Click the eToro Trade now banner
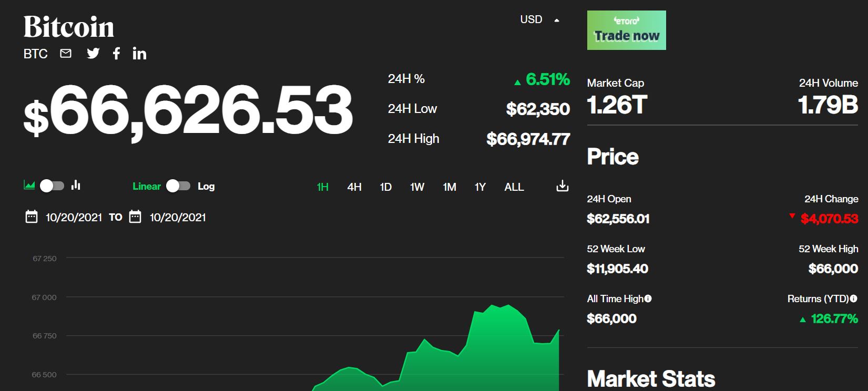Screen dimensions: 868x391 click(x=626, y=30)
